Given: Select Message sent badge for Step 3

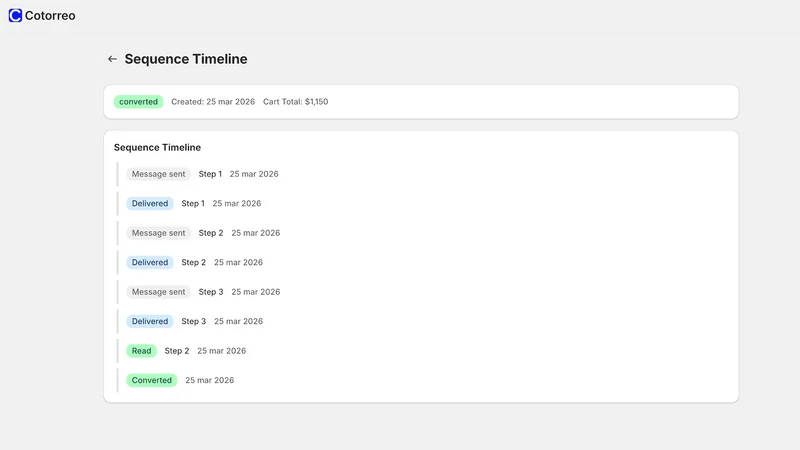Looking at the screenshot, I should [x=159, y=292].
